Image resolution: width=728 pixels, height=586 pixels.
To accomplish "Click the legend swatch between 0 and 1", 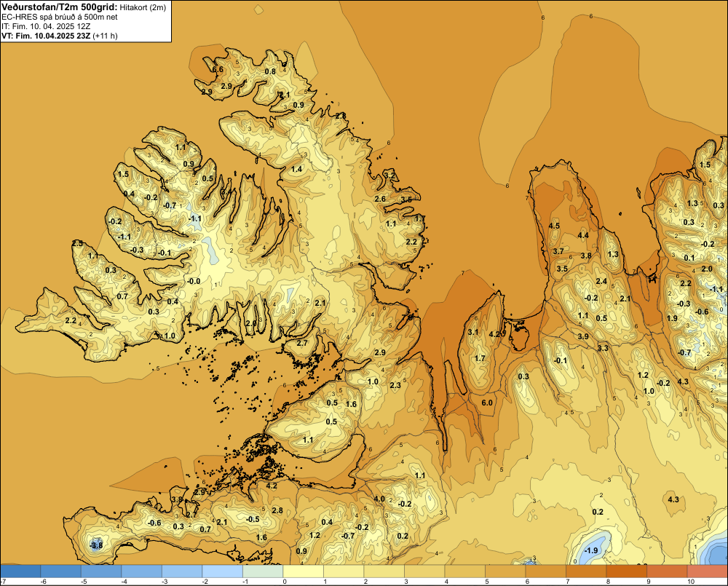I will [x=303, y=571].
